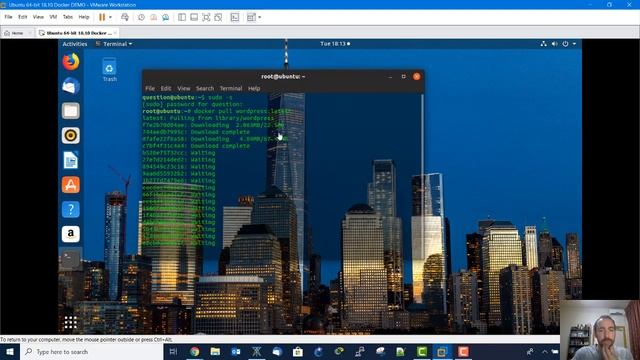Toggle the thumbnail bar view icon
Viewport: 640px width, 360px height.
click(194, 17)
